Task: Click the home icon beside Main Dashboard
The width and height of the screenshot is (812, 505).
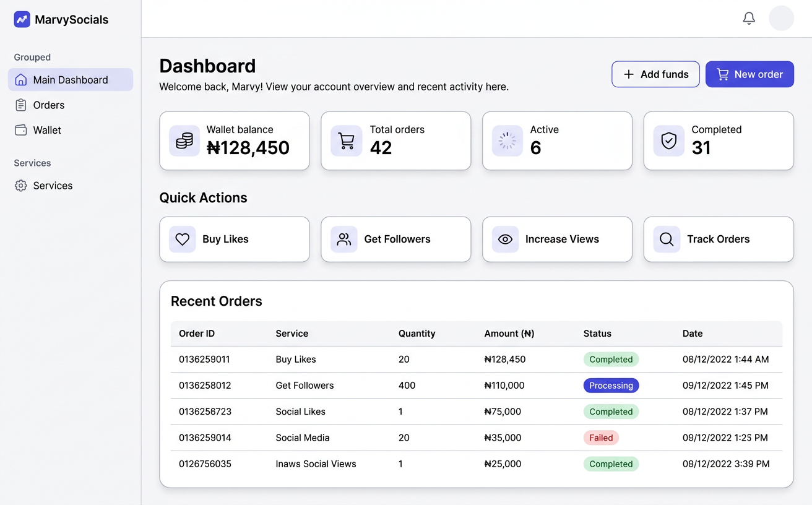Action: (x=21, y=80)
